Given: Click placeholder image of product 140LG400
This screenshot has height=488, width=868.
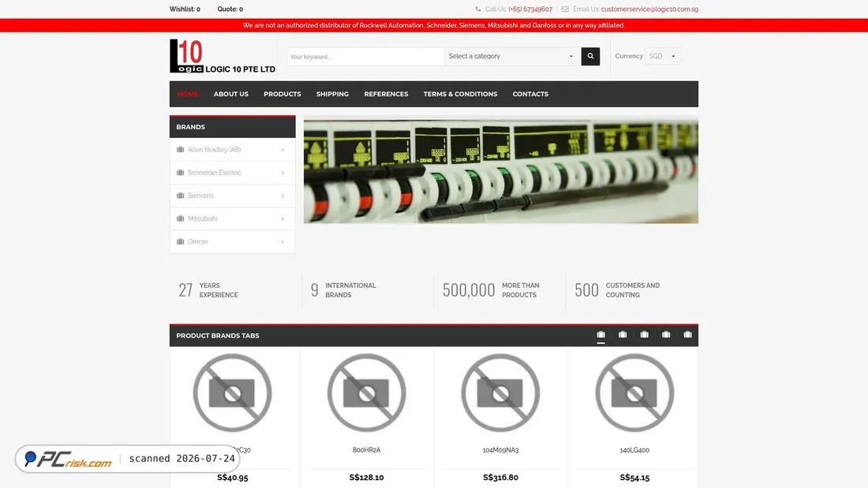Looking at the screenshot, I should [x=634, y=393].
